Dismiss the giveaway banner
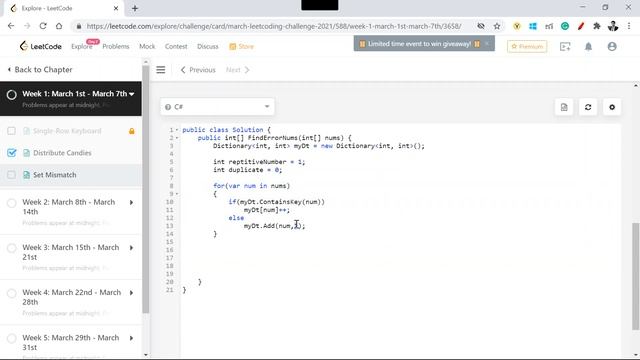The width and height of the screenshot is (640, 360). (x=487, y=44)
